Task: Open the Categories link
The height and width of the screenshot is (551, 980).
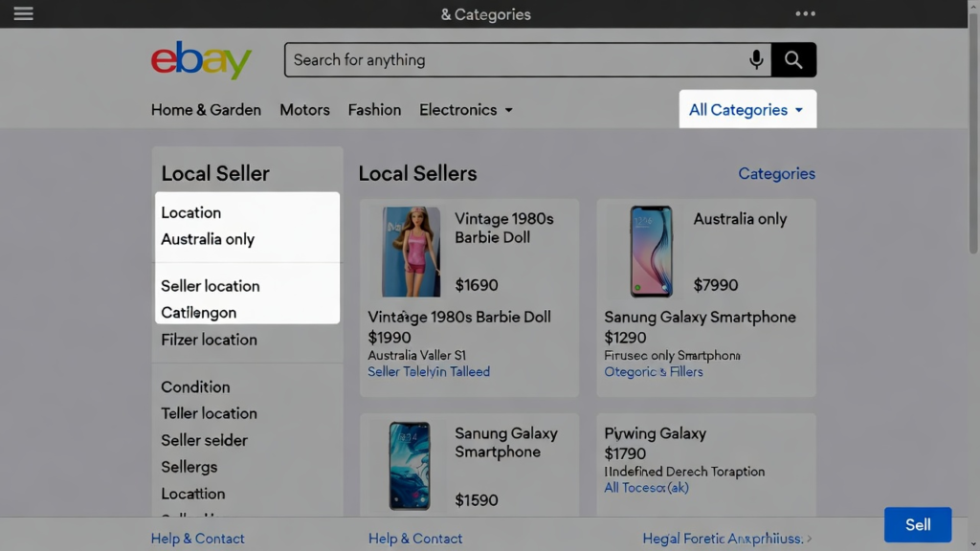Action: point(776,173)
